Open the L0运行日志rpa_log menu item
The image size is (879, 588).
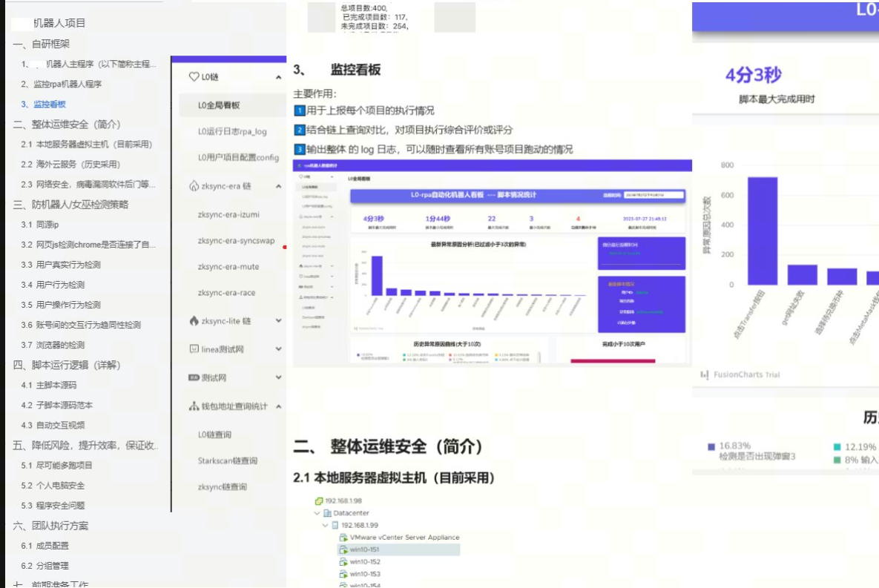pyautogui.click(x=231, y=131)
